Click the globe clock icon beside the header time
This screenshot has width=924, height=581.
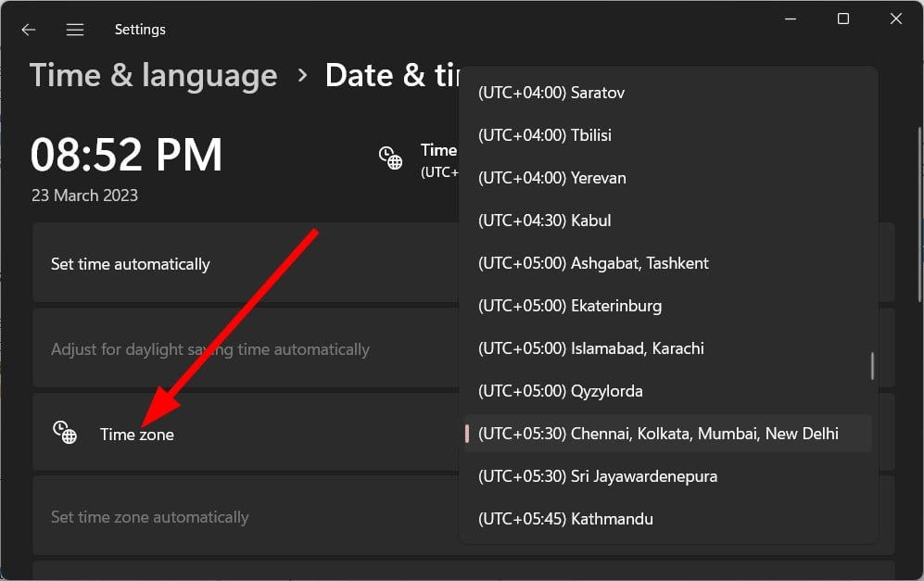pyautogui.click(x=390, y=158)
